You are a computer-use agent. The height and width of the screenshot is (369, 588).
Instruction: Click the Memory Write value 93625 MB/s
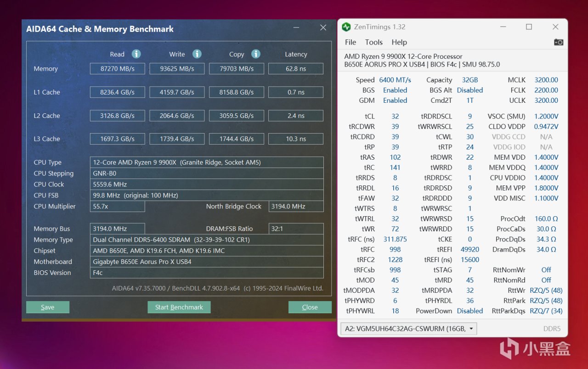click(x=177, y=69)
